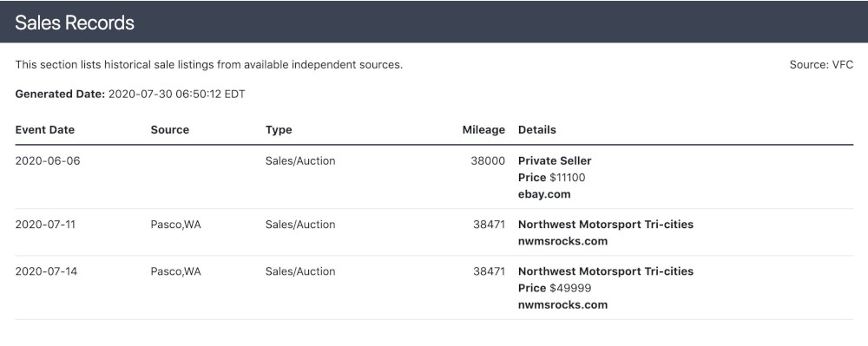Select the 2020-07-14 event date
Viewport: 868px width, 346px height.
46,272
